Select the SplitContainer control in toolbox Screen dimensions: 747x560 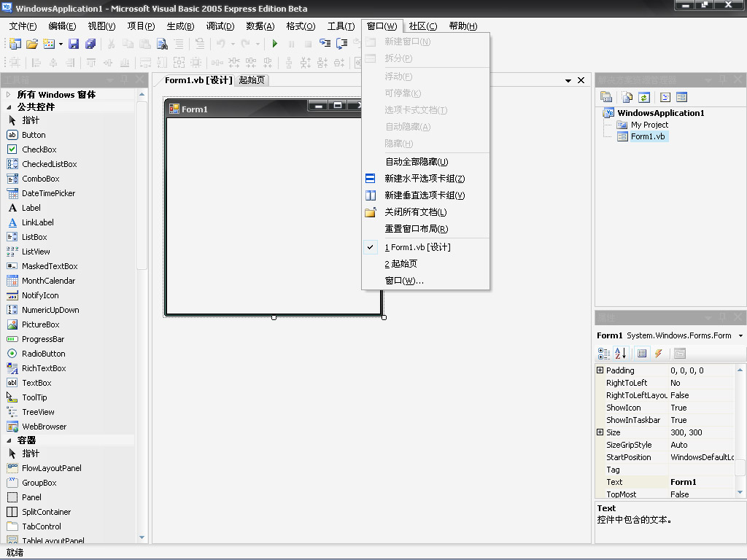39,511
